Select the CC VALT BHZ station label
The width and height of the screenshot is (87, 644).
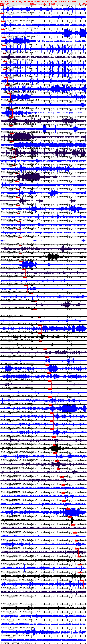pyautogui.click(x=21, y=252)
